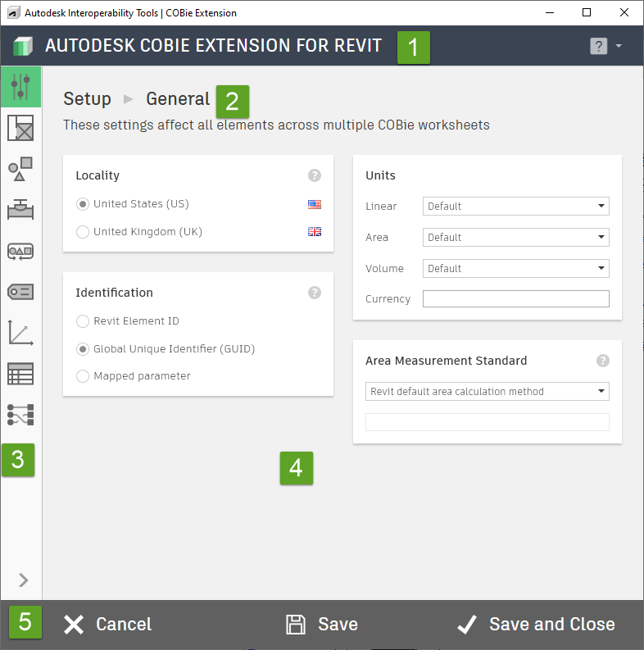Select Revit Element ID identification
The width and height of the screenshot is (644, 650).
[128, 320]
